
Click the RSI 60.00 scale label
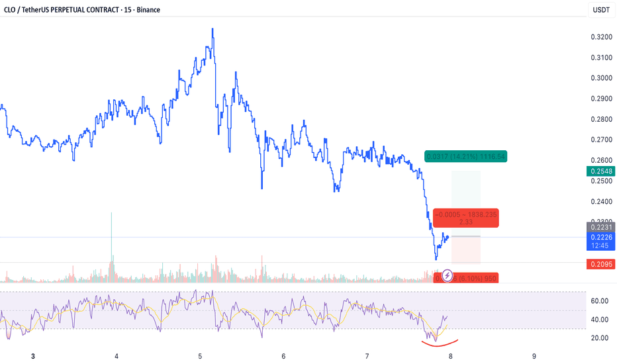tap(599, 301)
